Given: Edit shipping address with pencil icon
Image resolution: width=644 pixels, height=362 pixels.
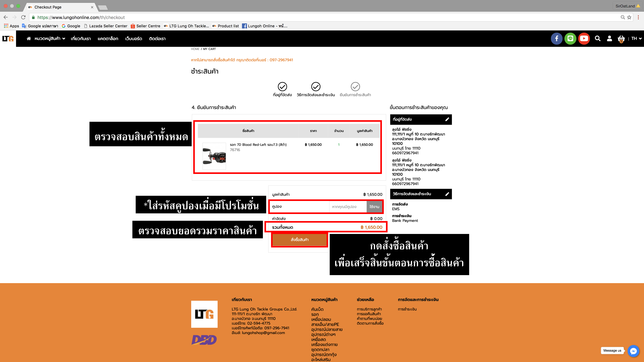Looking at the screenshot, I should click(447, 119).
